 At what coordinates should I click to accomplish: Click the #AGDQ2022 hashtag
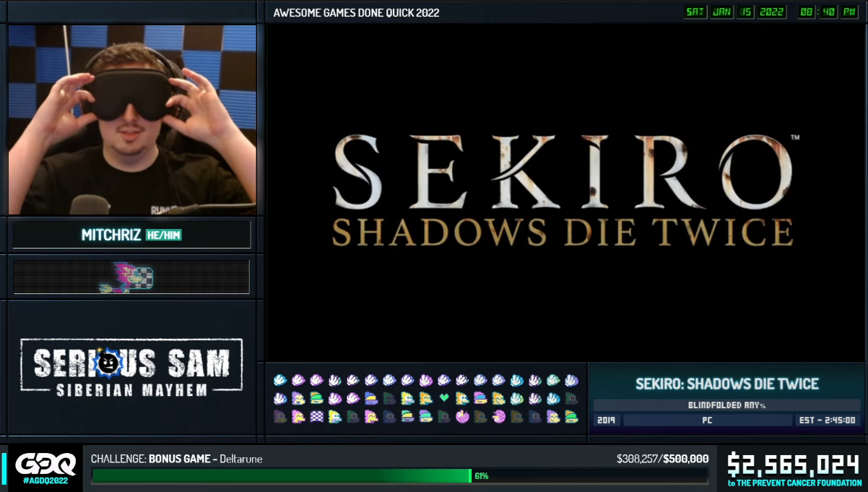coord(45,480)
